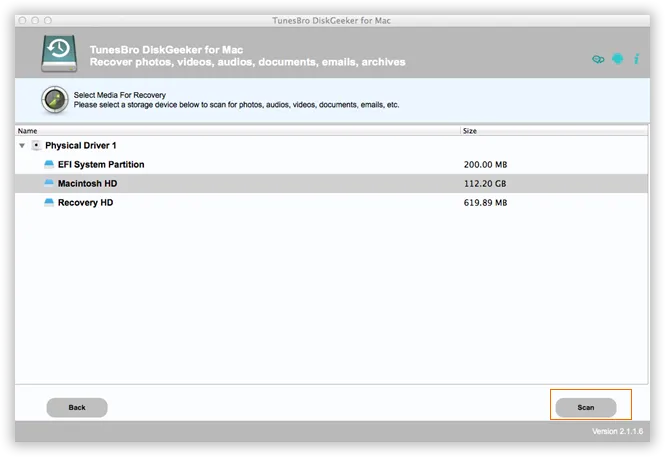
Task: Select the EFI System Partition row
Action: 101,165
